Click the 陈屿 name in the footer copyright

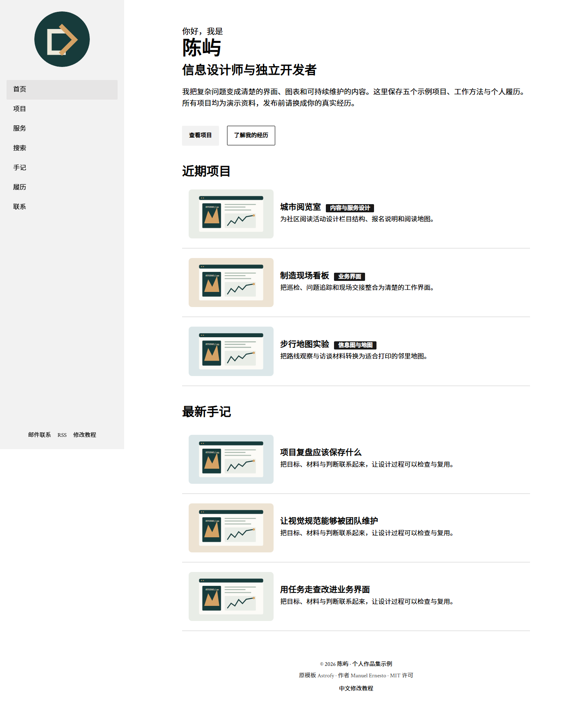point(343,664)
